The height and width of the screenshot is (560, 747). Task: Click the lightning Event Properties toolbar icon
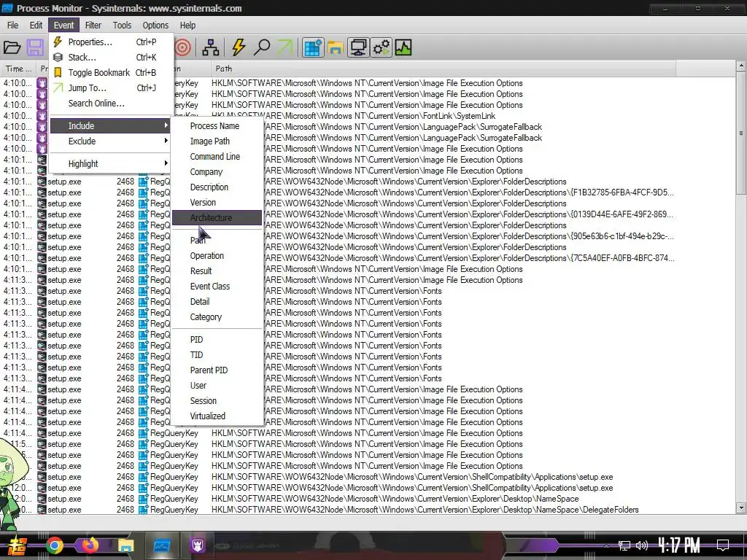[x=239, y=47]
